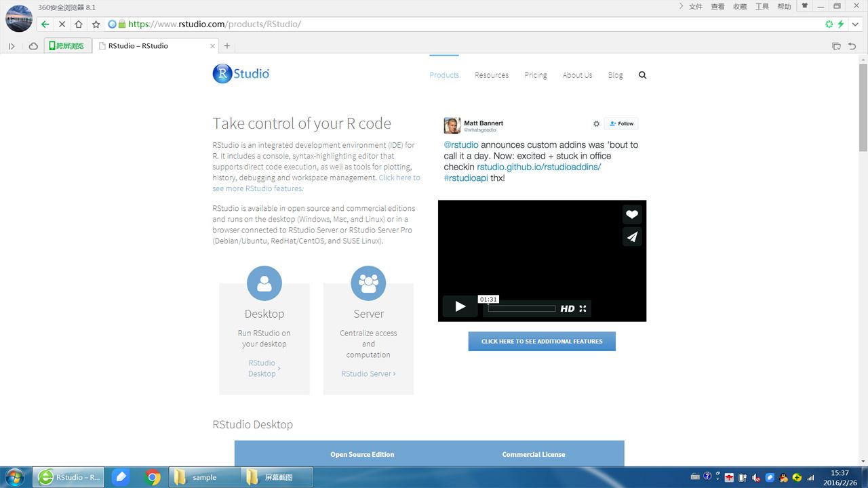Select the RStudio – RStudio tab
868x488 pixels.
coord(155,46)
